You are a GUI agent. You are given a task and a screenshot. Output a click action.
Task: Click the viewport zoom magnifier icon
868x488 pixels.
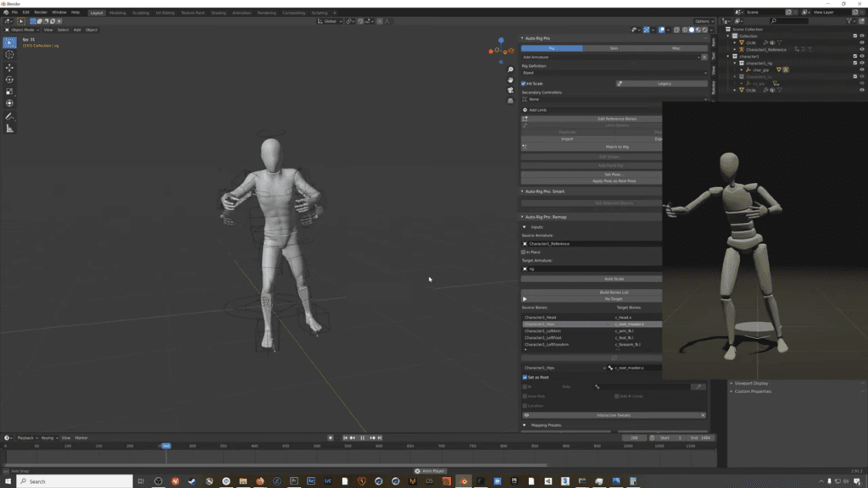(x=510, y=69)
